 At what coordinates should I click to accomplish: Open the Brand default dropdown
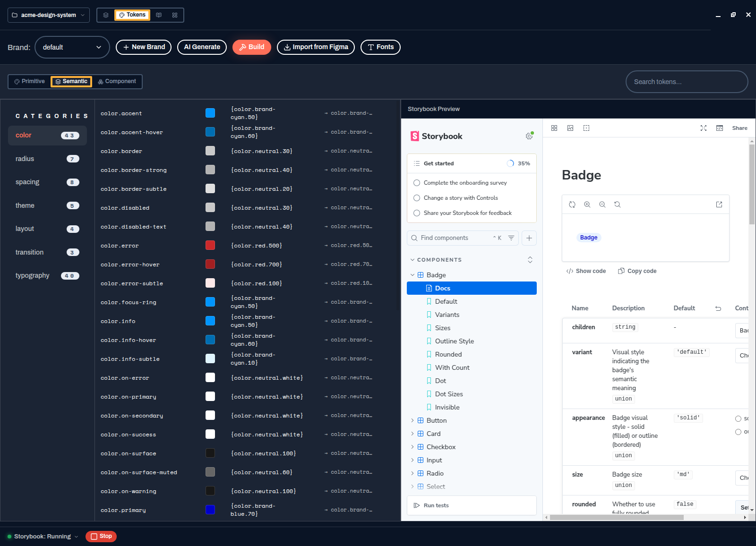(72, 47)
